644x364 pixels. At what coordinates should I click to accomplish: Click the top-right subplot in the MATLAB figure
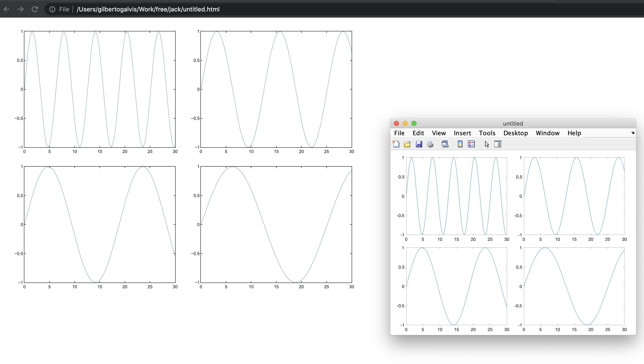tap(574, 196)
